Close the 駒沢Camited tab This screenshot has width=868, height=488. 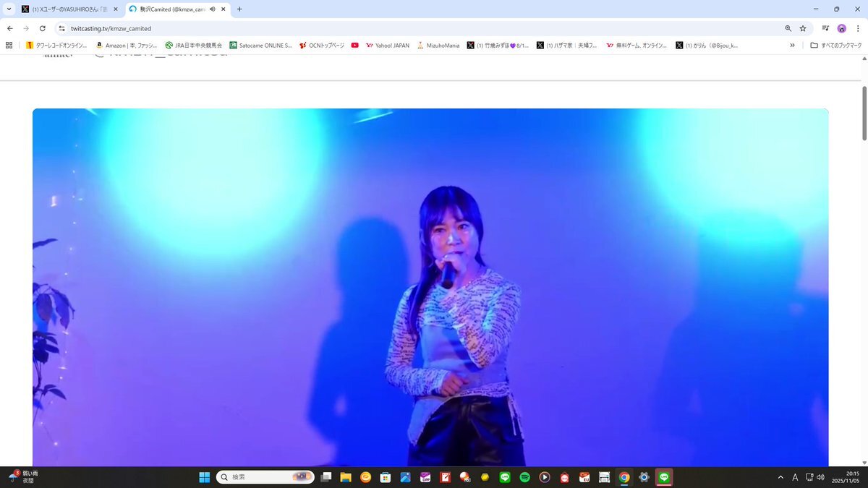click(222, 9)
